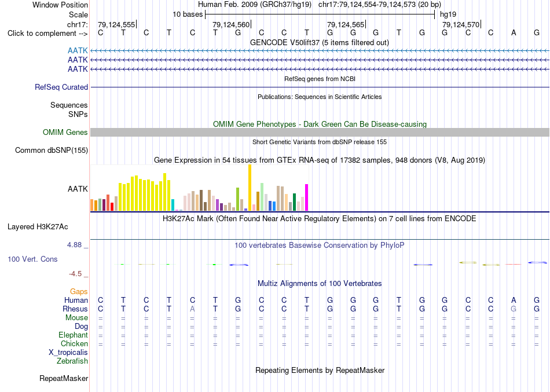The width and height of the screenshot is (550, 392).
Task: Click "Click to complement -->" label
Action: pyautogui.click(x=47, y=34)
